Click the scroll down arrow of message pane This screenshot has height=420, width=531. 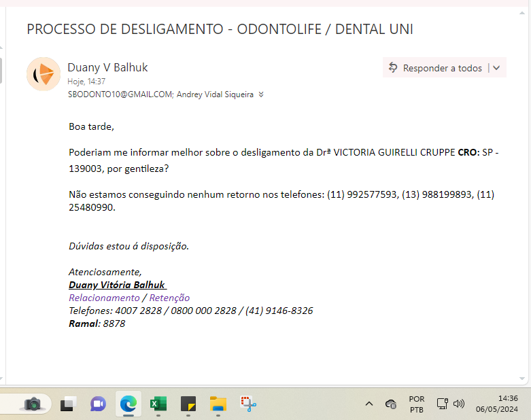pyautogui.click(x=522, y=379)
